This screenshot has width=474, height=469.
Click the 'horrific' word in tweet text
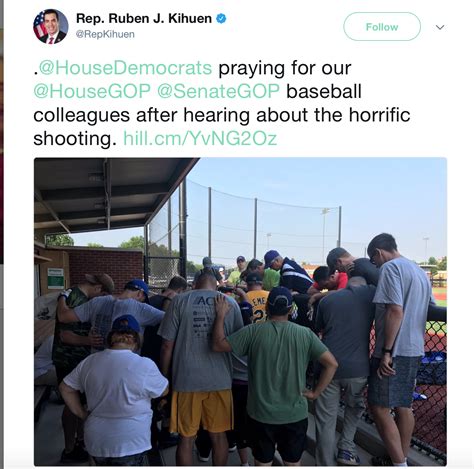[x=379, y=115]
